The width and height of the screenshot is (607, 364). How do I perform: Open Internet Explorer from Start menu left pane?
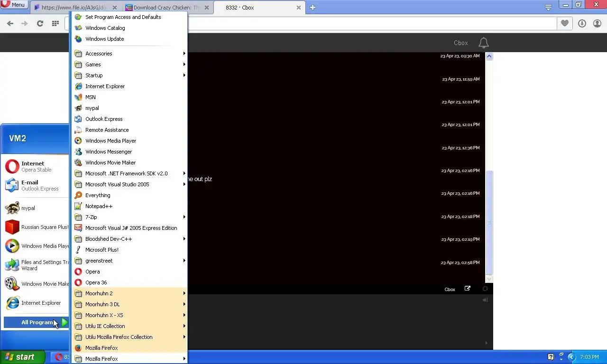(x=36, y=303)
